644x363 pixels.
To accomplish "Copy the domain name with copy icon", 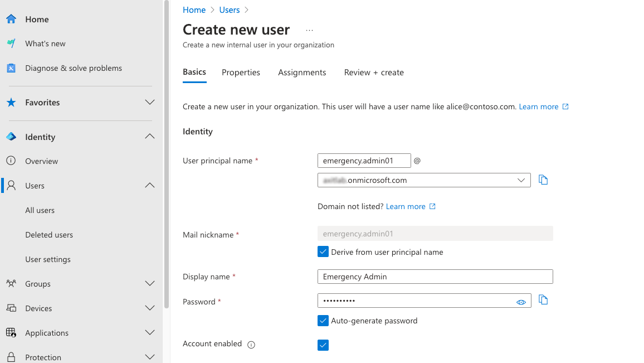I will click(543, 180).
